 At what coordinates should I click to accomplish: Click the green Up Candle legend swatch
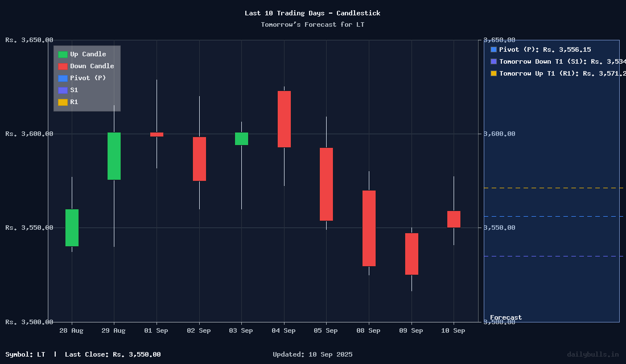pos(63,54)
